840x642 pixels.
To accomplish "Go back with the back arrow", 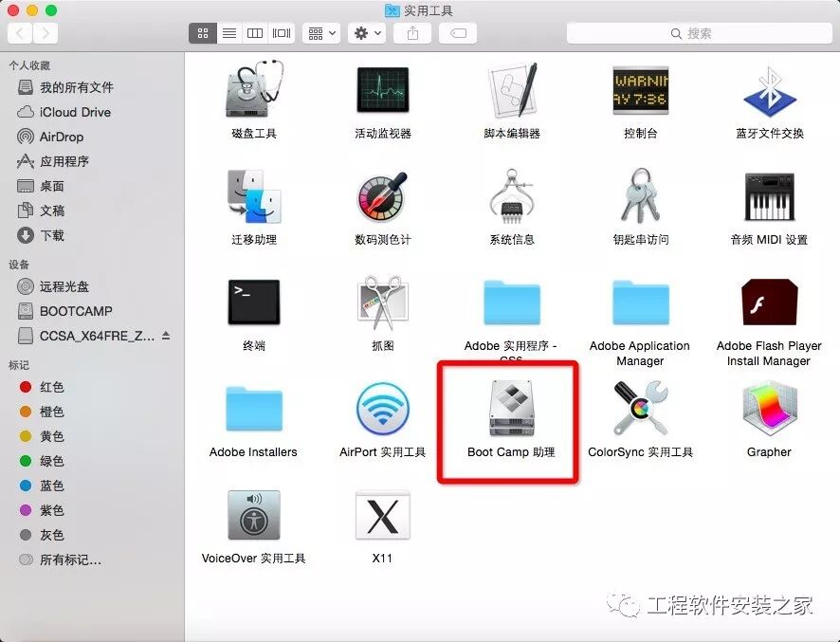I will tap(20, 33).
